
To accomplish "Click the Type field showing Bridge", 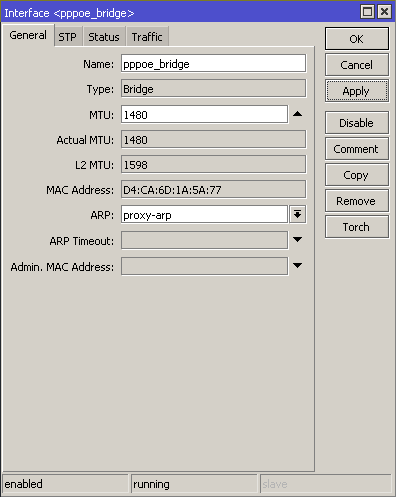I will tap(213, 89).
